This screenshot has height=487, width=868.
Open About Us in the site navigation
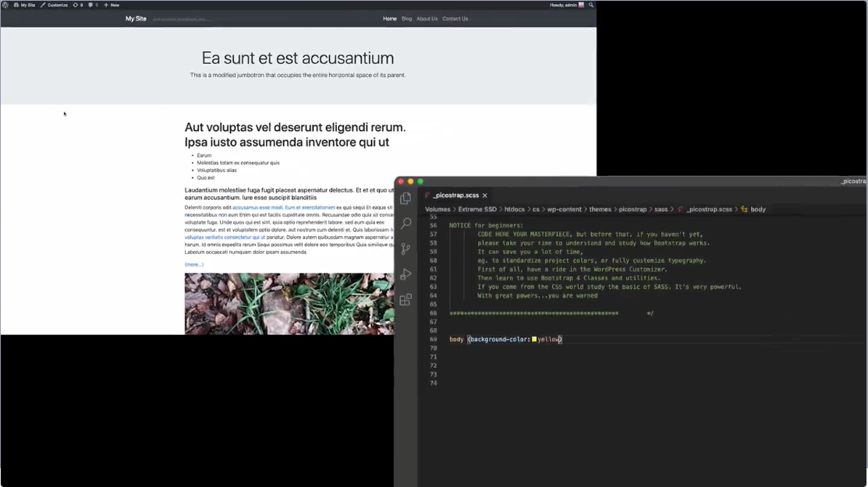click(x=427, y=19)
